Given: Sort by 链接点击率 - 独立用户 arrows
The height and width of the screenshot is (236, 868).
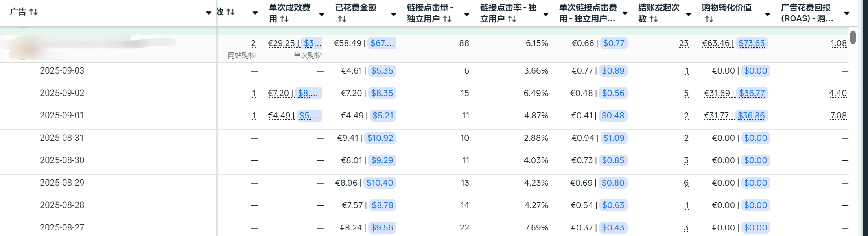Looking at the screenshot, I should click(x=512, y=19).
